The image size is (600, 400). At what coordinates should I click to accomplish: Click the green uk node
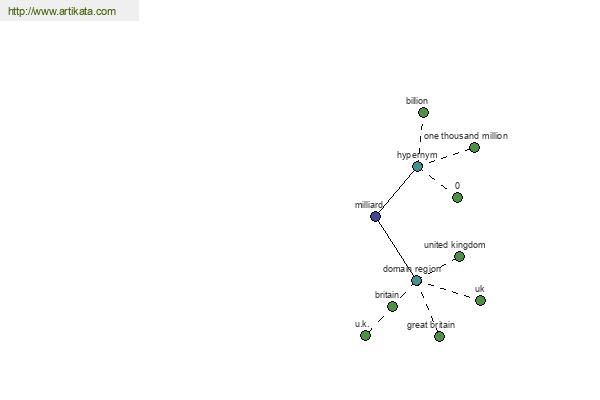[x=480, y=300]
